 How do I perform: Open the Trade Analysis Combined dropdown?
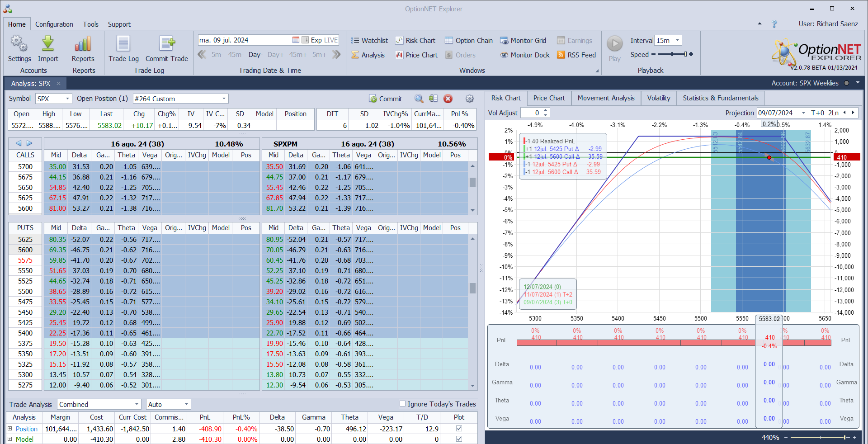[137, 404]
